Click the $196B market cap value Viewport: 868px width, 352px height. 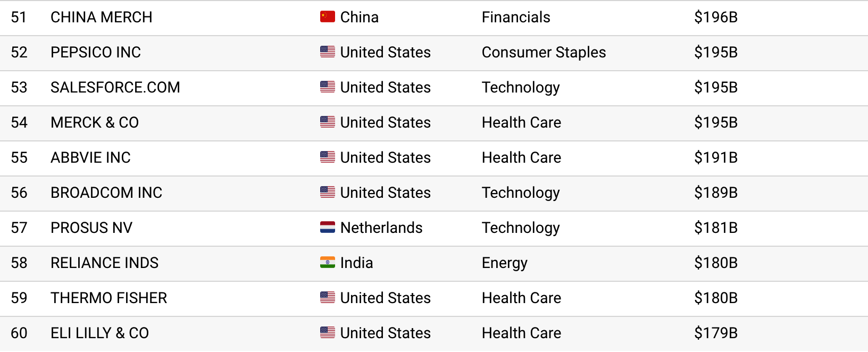[715, 17]
